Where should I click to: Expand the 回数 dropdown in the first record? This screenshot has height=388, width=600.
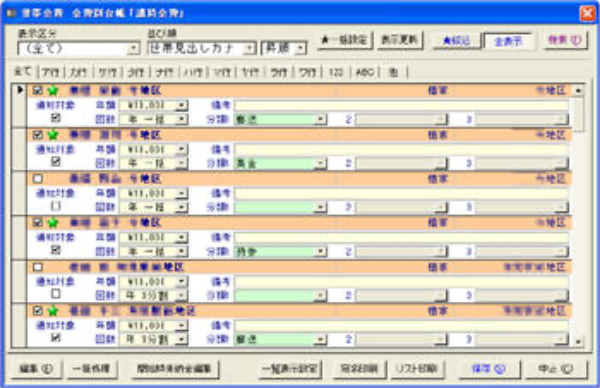point(181,119)
